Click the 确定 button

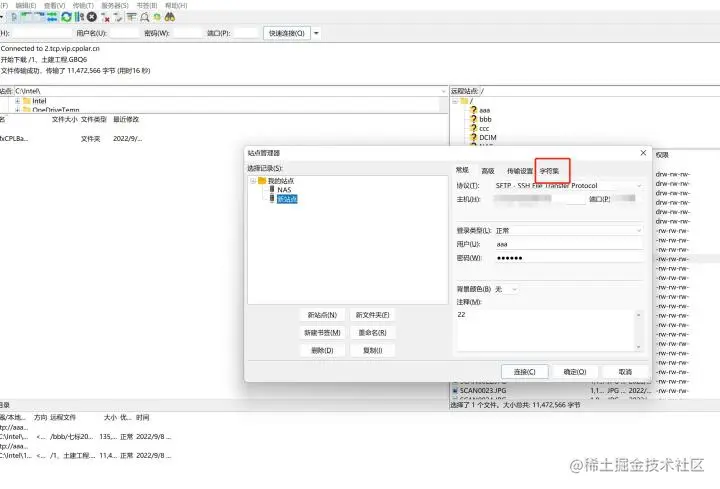point(575,371)
